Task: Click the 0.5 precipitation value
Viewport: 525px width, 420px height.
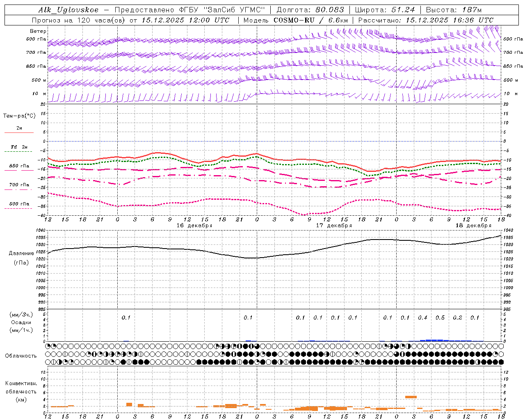Action: (440, 317)
